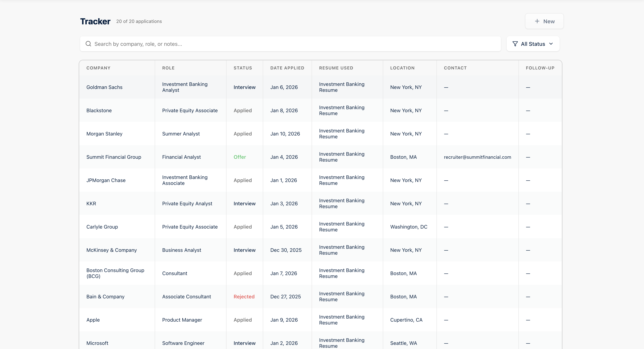Screen dimensions: 644x349
Task: Click the Apple Product Manager role
Action: point(182,320)
